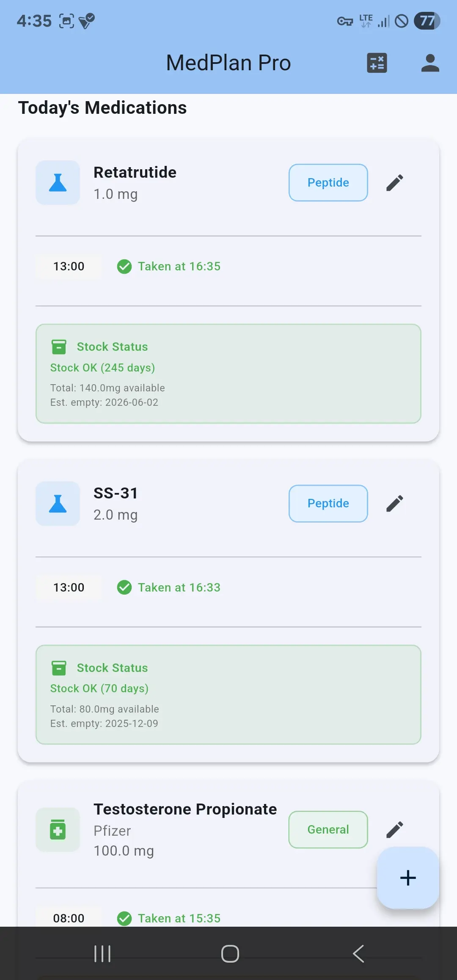457x980 pixels.
Task: Open Retatrutide Stock Status panel
Action: [228, 374]
